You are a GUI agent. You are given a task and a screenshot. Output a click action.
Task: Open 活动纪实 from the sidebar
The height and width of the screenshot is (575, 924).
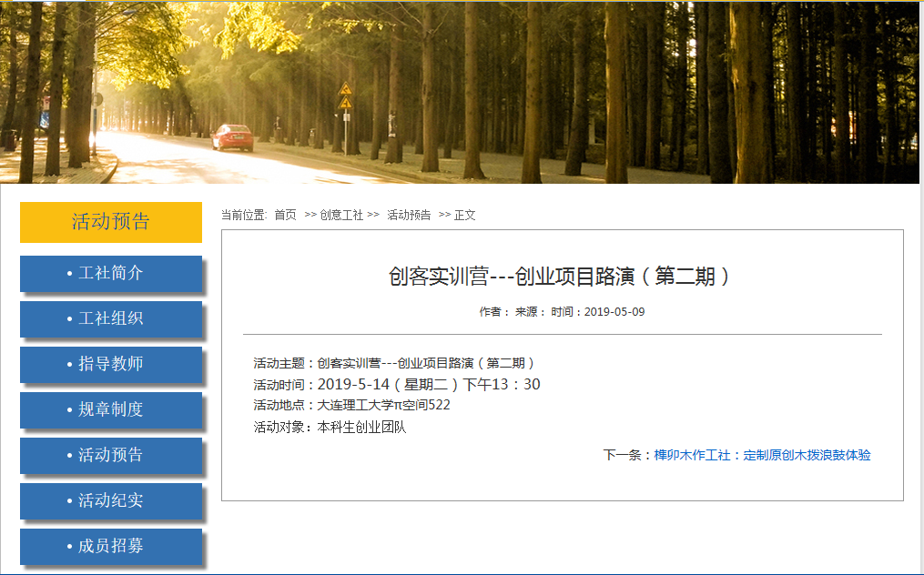click(110, 500)
